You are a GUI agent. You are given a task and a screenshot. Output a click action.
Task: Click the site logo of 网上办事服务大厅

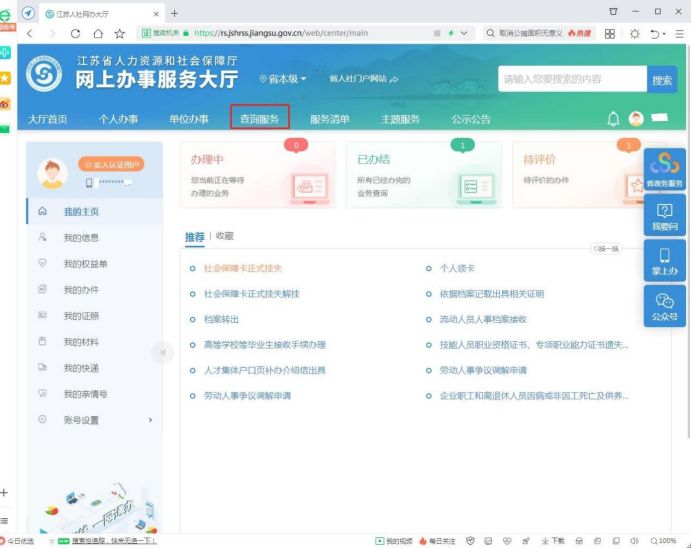(x=44, y=74)
